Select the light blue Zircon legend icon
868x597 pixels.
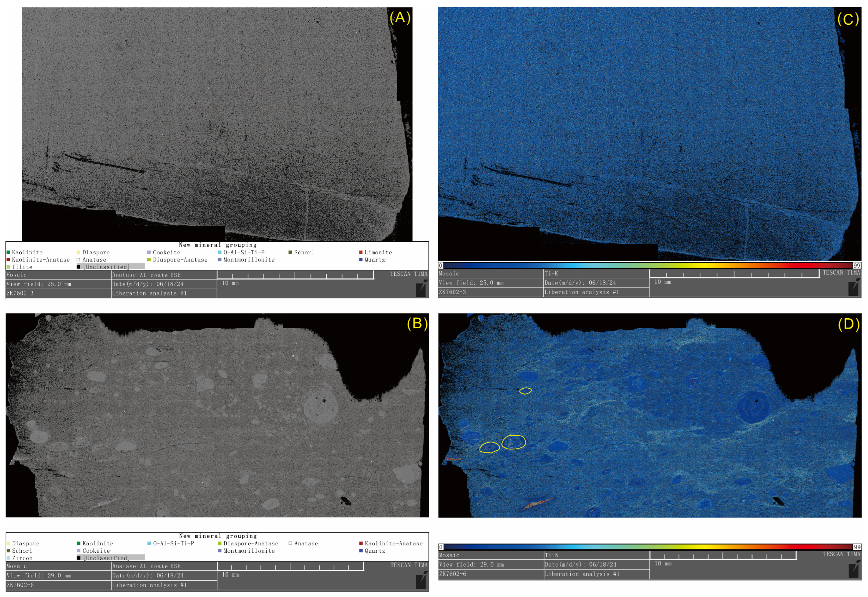coord(8,558)
